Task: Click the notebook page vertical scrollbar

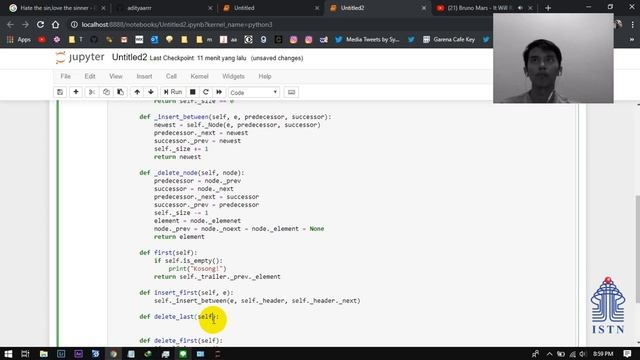Action: pyautogui.click(x=638, y=249)
